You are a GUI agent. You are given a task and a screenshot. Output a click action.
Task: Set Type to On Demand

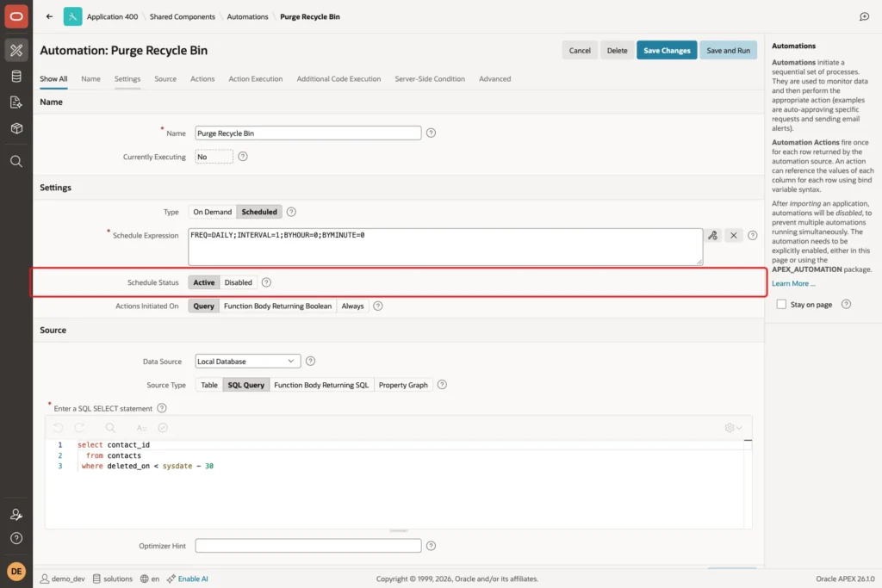click(213, 212)
